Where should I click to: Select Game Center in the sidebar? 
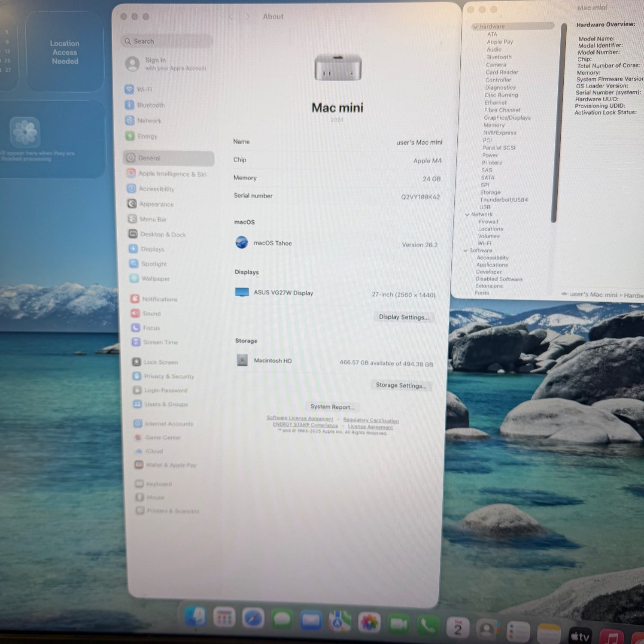click(158, 437)
